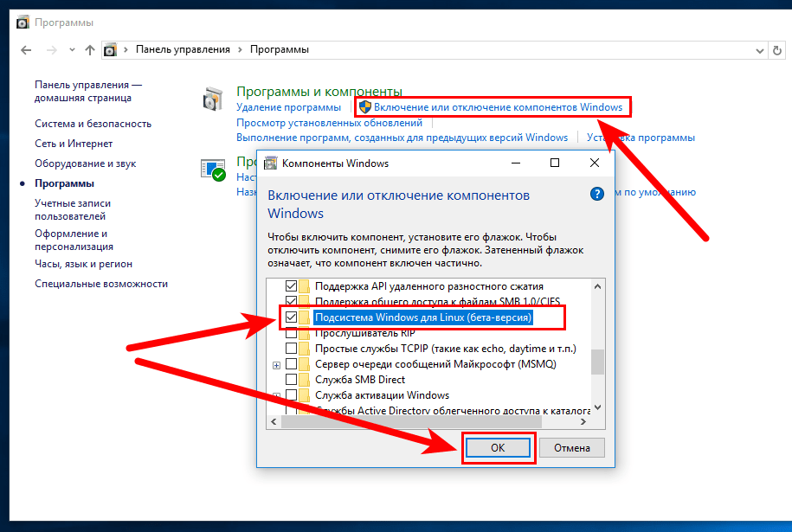Screen dimensions: 792x532
Task: Click the Программы window title icon
Action: coord(23,22)
